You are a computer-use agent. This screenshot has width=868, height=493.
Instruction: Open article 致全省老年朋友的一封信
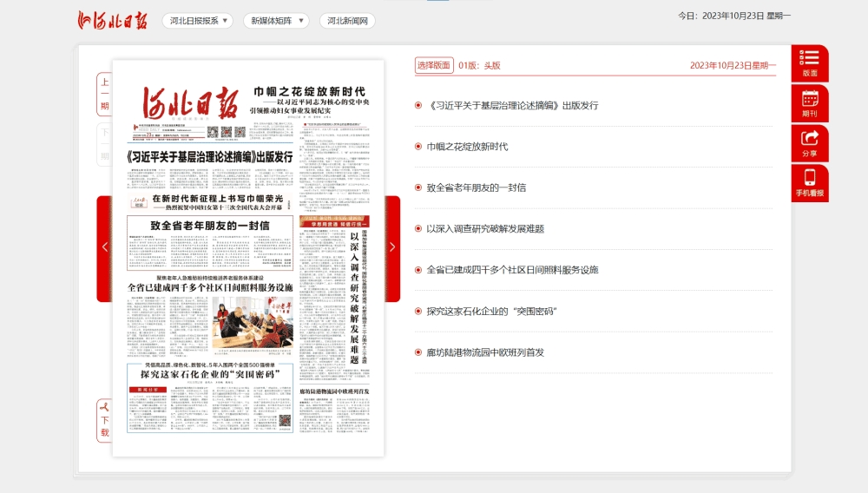click(x=476, y=187)
